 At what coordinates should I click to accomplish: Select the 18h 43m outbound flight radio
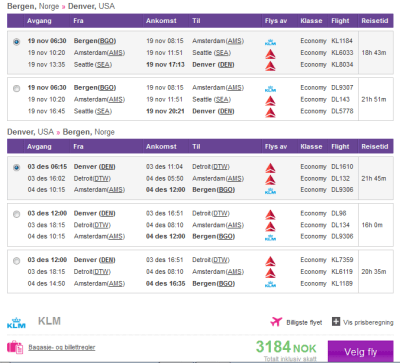point(16,42)
